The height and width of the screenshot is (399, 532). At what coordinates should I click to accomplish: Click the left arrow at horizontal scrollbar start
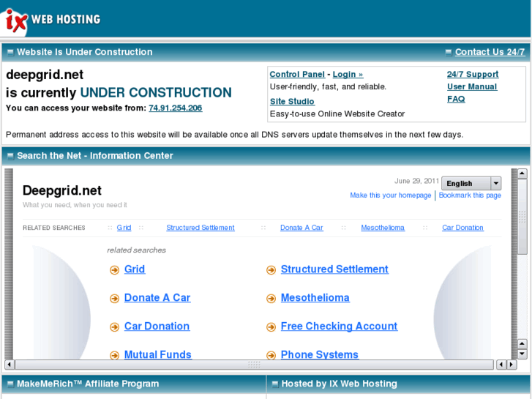click(x=10, y=365)
